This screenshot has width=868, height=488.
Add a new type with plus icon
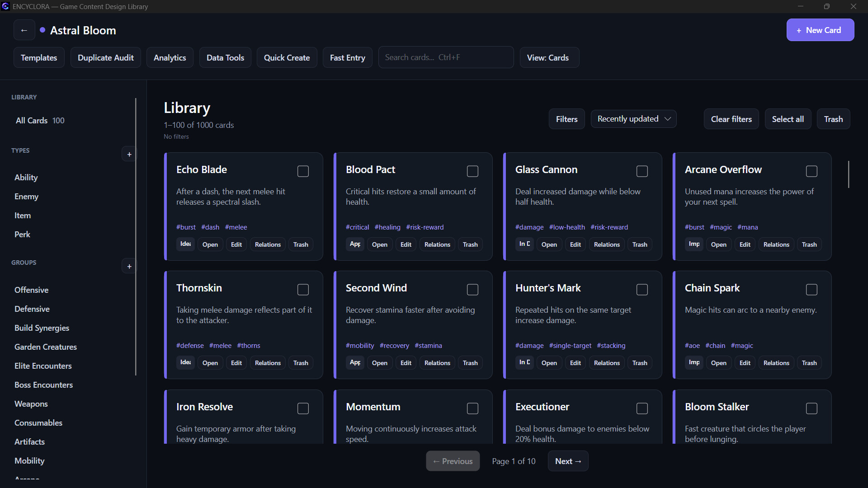click(129, 155)
